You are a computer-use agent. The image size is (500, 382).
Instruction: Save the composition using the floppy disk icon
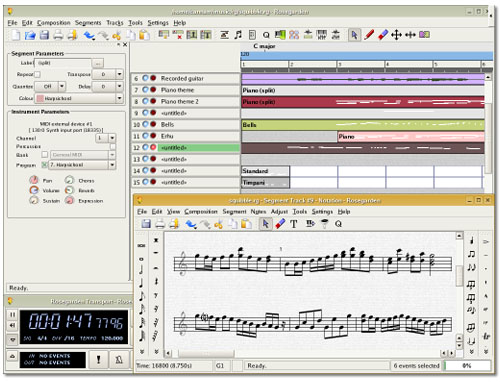pos(44,35)
